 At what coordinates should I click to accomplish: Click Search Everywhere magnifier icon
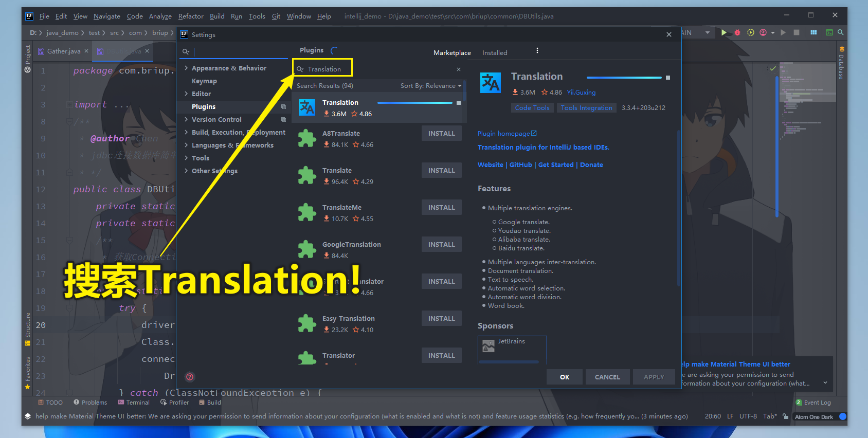click(x=841, y=32)
